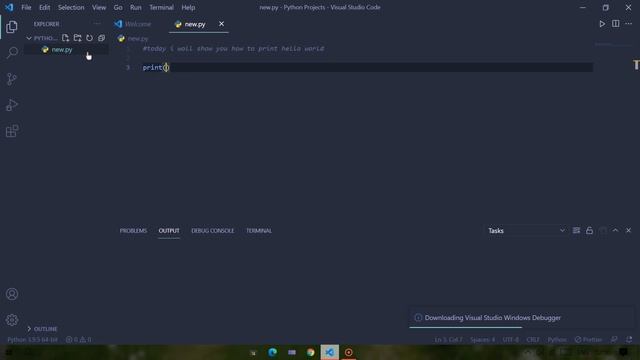This screenshot has width=640, height=360.
Task: Switch to the Terminal panel tab
Action: pyautogui.click(x=259, y=231)
